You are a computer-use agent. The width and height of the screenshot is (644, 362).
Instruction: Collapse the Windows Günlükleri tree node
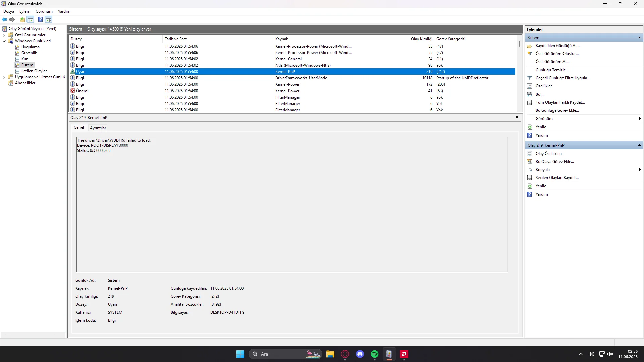coord(4,41)
